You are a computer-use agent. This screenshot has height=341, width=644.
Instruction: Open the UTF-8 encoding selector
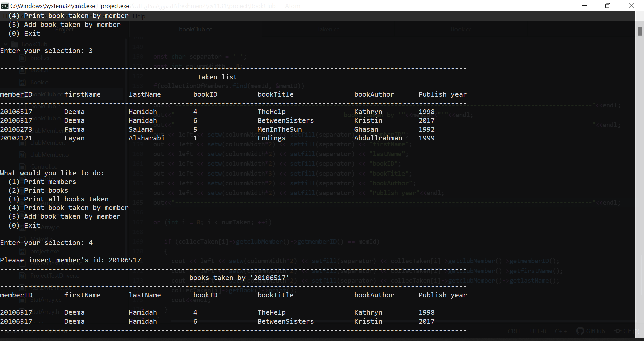[x=538, y=331]
